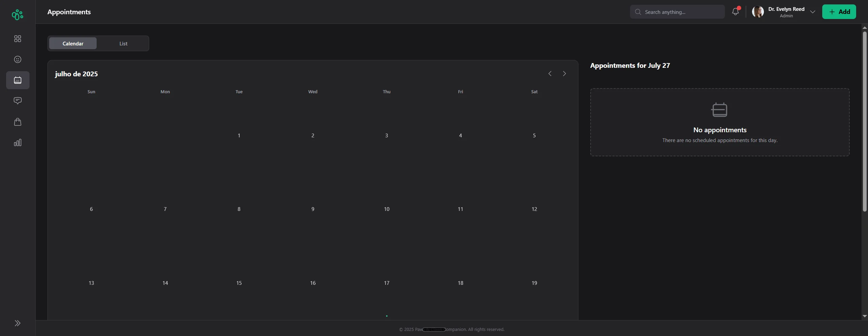Switch to the Calendar view tab

[73, 43]
